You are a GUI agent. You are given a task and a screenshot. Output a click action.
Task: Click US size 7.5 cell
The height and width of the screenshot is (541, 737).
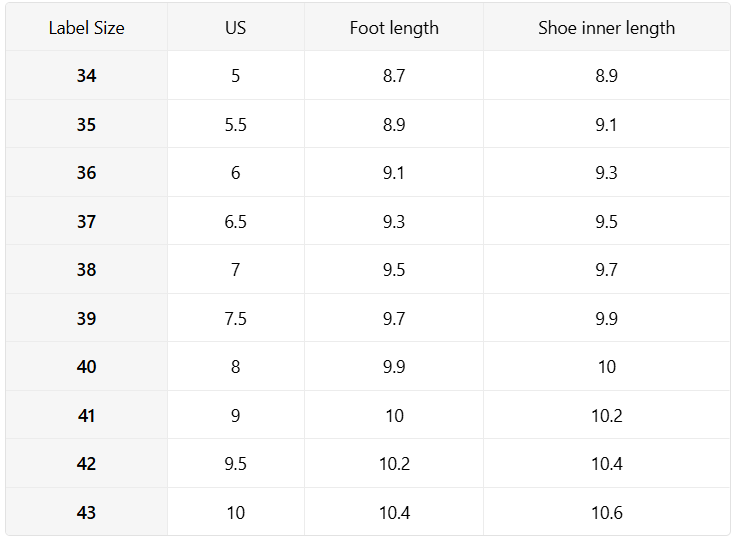(236, 319)
